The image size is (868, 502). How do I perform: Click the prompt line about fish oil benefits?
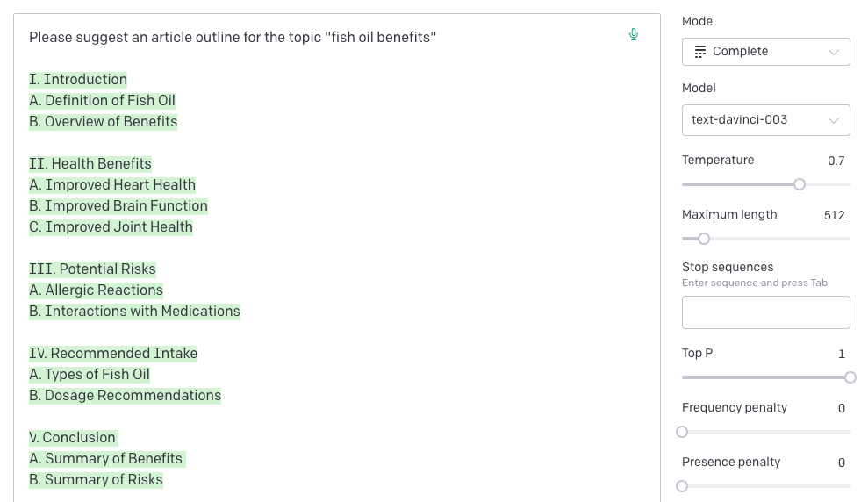(x=233, y=38)
